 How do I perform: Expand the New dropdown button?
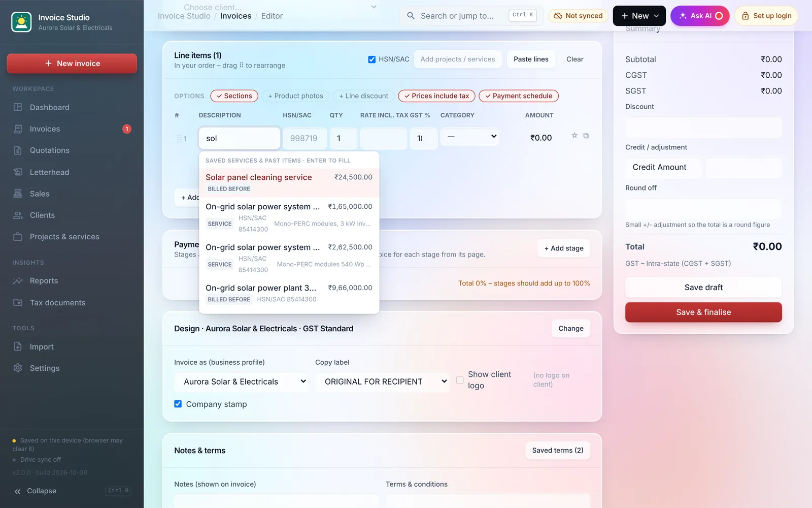point(639,16)
